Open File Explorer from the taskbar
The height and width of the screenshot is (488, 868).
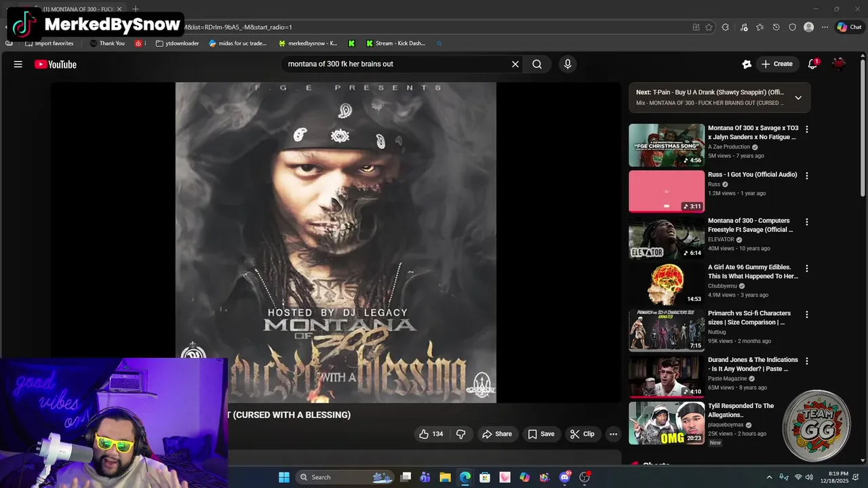445,477
